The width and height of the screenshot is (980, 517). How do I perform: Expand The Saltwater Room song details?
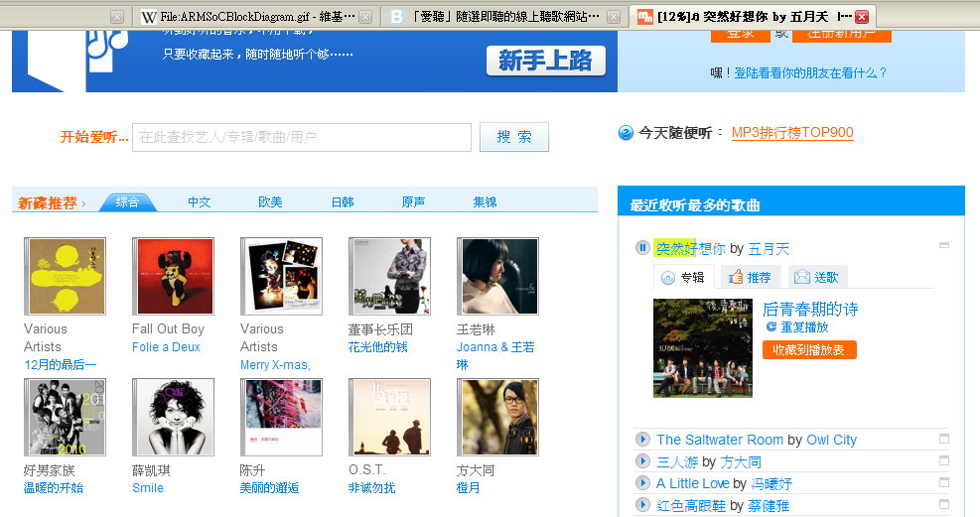tap(944, 439)
